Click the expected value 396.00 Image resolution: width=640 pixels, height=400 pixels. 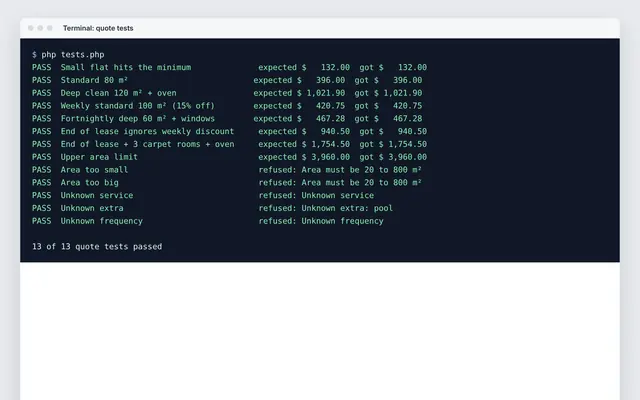coord(330,80)
